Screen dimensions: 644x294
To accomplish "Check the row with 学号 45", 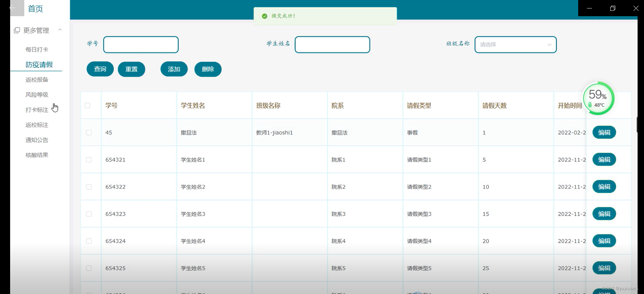I will (89, 133).
